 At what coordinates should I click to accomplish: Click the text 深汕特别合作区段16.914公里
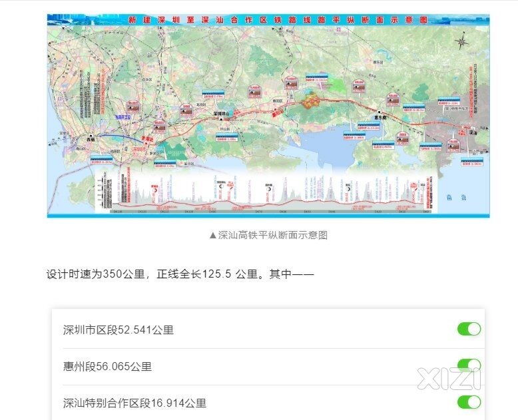pos(134,403)
